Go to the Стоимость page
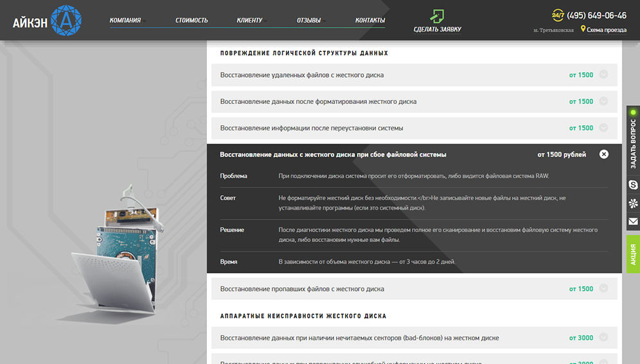Image resolution: width=640 pixels, height=364 pixels. coord(191,20)
